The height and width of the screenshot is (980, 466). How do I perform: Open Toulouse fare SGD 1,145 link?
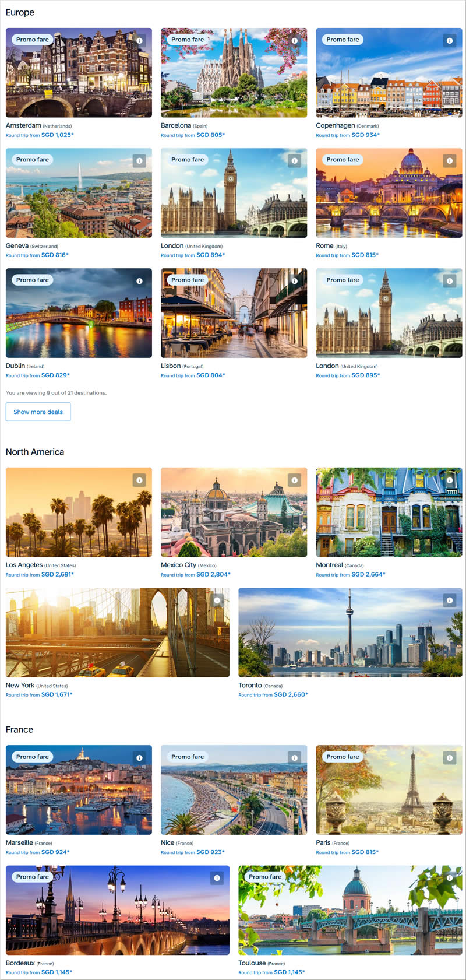pyautogui.click(x=271, y=972)
